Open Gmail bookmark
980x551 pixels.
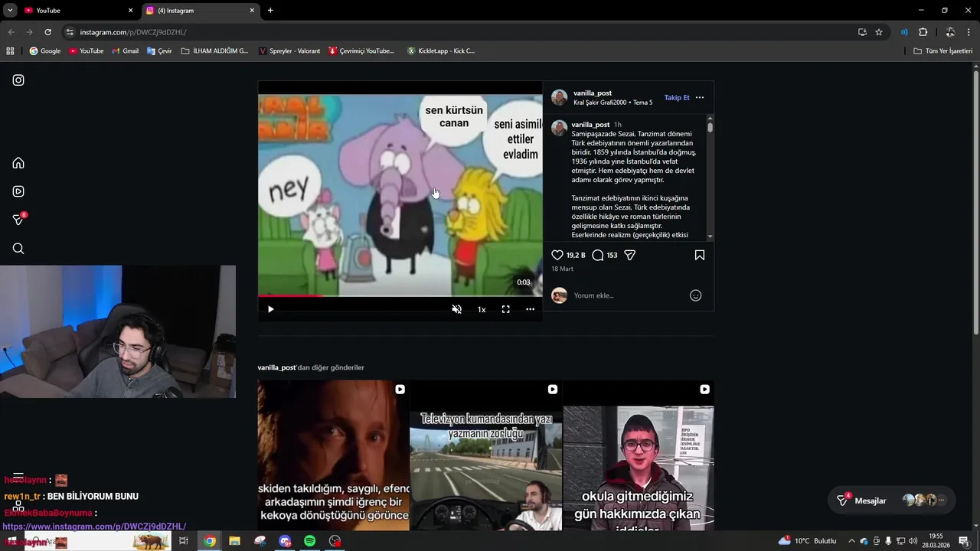[x=126, y=51]
